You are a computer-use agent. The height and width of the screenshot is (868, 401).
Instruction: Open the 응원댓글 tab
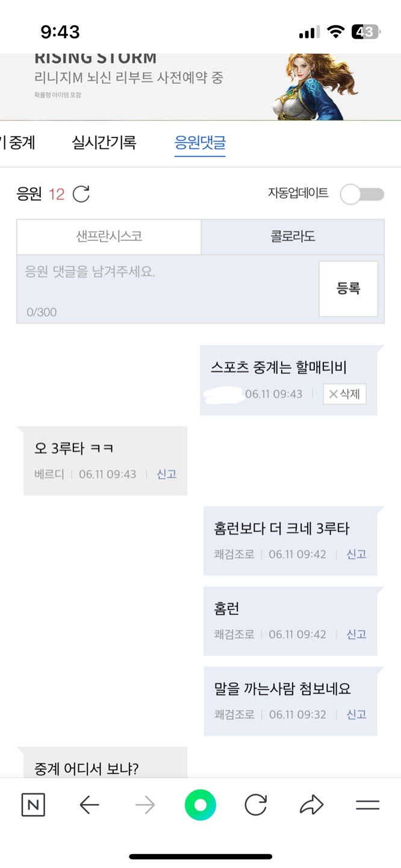point(200,143)
